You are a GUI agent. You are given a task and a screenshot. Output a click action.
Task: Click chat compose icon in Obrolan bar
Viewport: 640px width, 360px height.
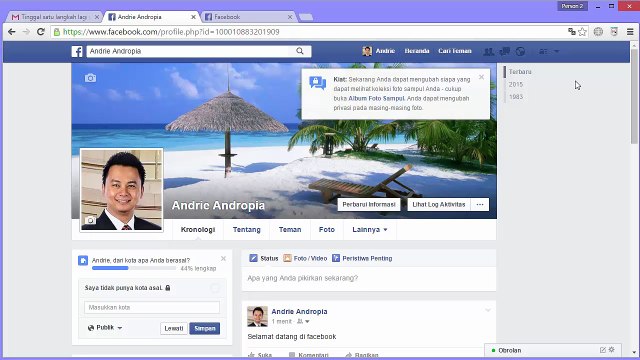tap(603, 350)
